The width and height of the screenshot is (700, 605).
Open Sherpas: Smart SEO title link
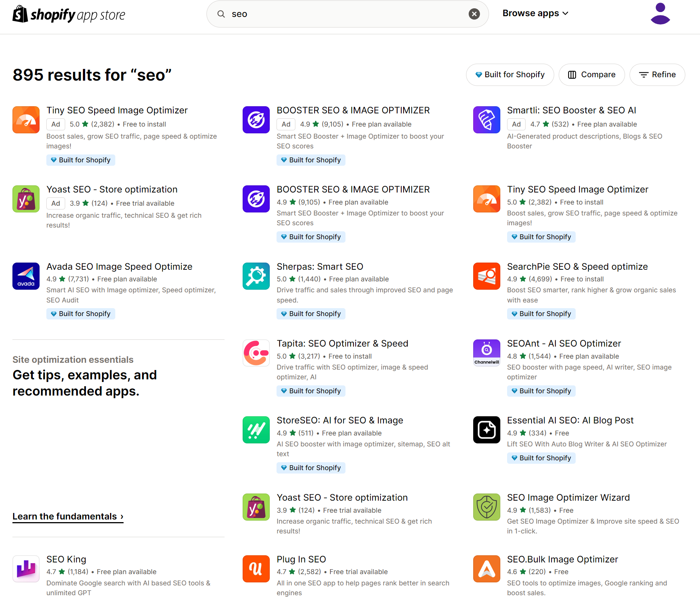click(x=320, y=267)
